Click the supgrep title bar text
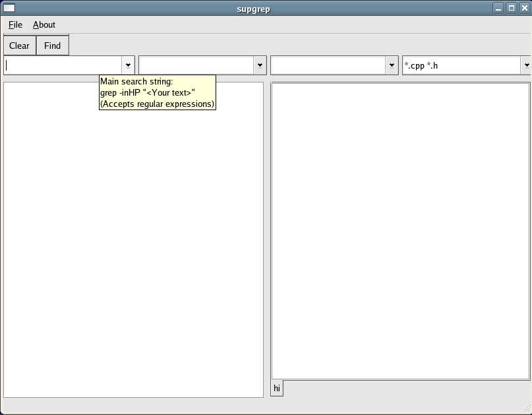 tap(254, 9)
